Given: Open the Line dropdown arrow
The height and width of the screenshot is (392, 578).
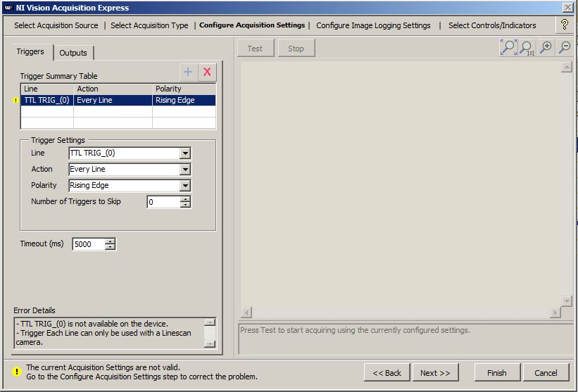Looking at the screenshot, I should (x=185, y=153).
